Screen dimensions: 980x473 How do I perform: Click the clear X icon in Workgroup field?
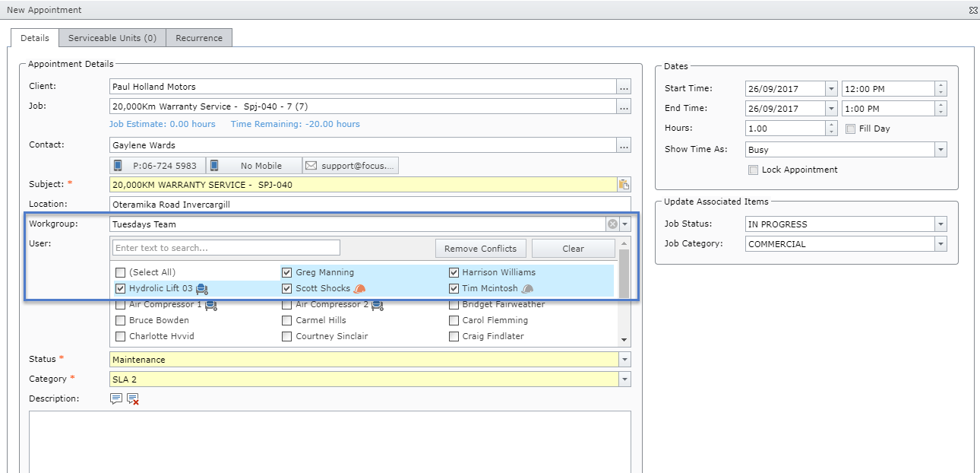pyautogui.click(x=612, y=224)
